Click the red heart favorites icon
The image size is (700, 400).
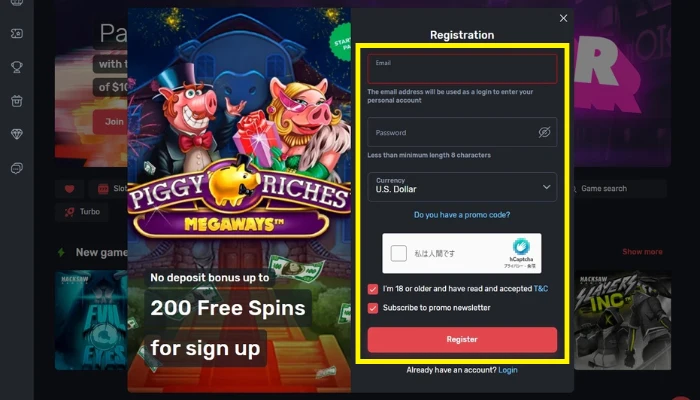click(70, 189)
